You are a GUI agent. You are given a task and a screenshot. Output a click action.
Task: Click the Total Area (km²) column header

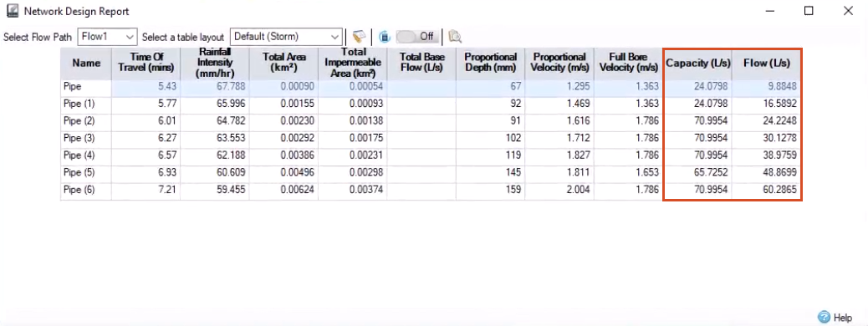coord(283,64)
